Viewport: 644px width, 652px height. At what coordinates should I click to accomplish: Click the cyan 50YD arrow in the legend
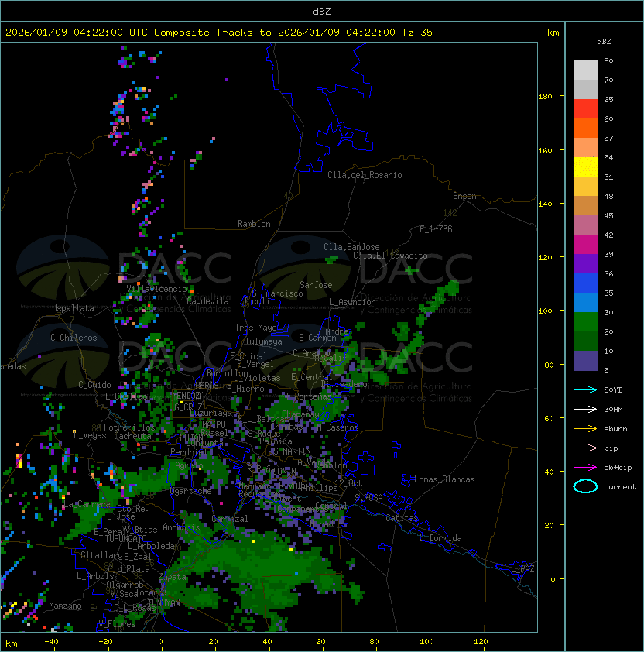(585, 390)
